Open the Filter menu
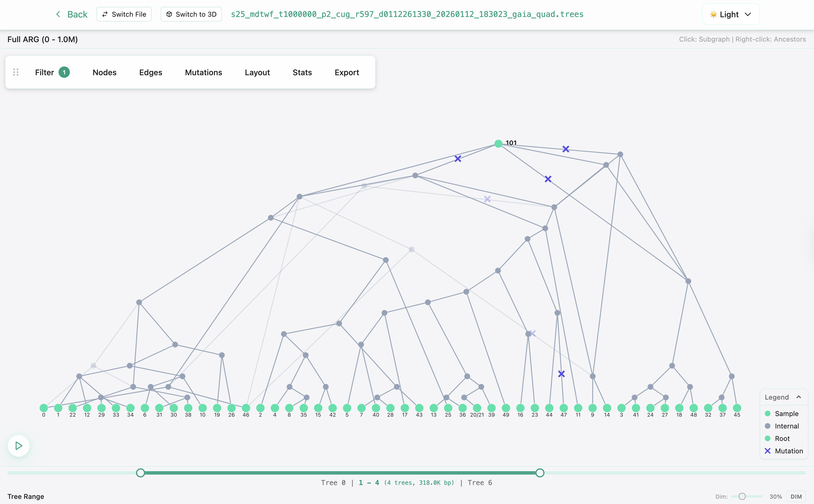This screenshot has width=814, height=504. tap(52, 72)
